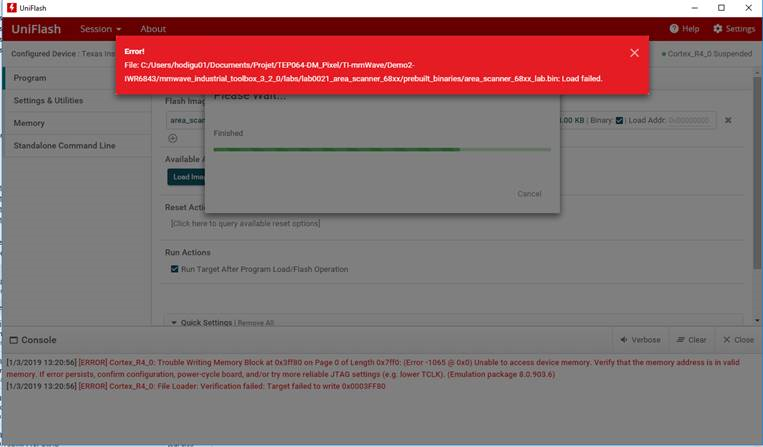This screenshot has height=447, width=763.
Task: Open the Session menu
Action: click(100, 29)
